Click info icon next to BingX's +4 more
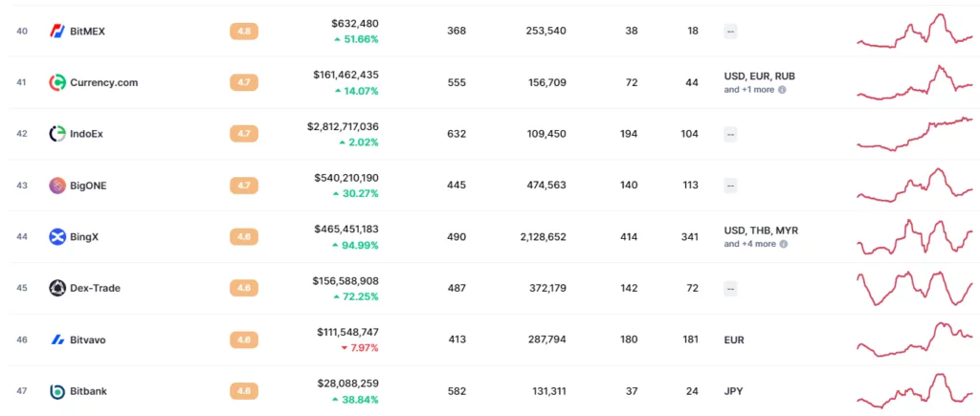The image size is (980, 416). tap(783, 244)
